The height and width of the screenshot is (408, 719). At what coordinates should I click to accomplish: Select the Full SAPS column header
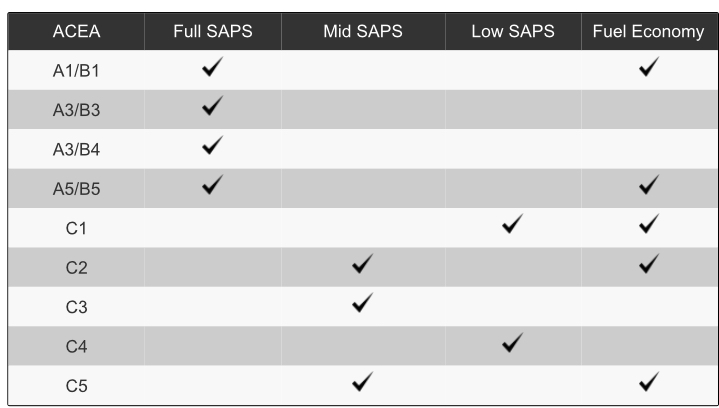click(x=213, y=31)
